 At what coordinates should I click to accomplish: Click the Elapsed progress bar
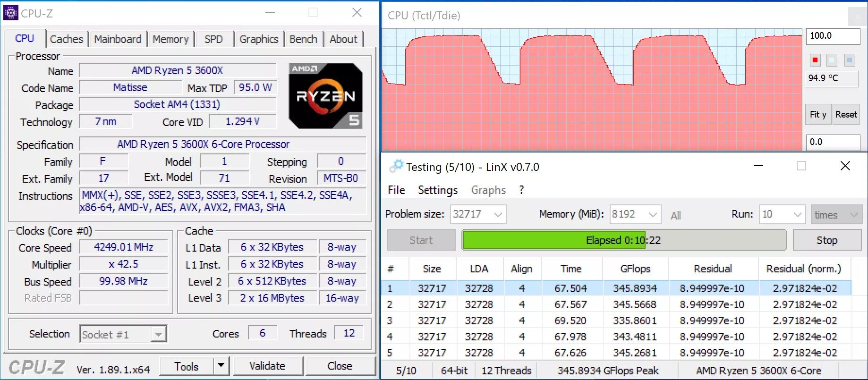pos(624,240)
